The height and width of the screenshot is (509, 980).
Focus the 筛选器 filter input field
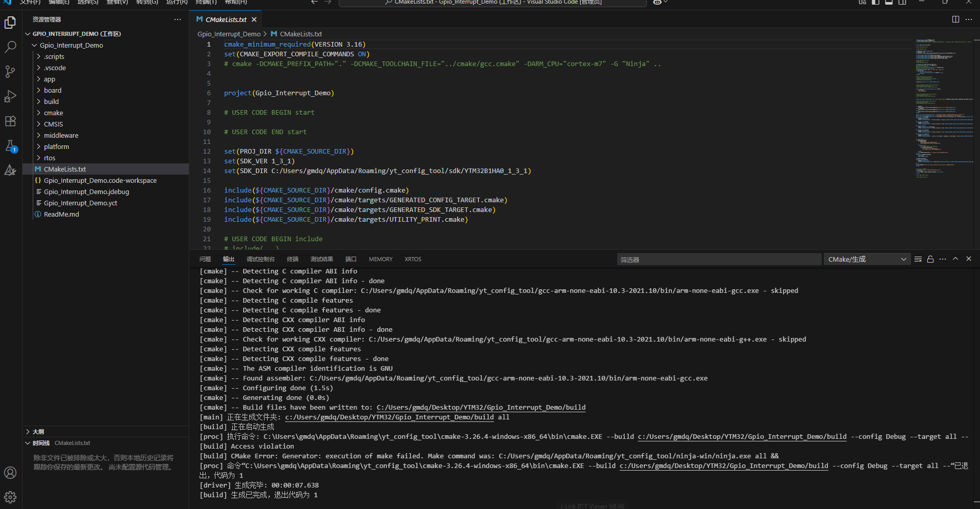719,260
